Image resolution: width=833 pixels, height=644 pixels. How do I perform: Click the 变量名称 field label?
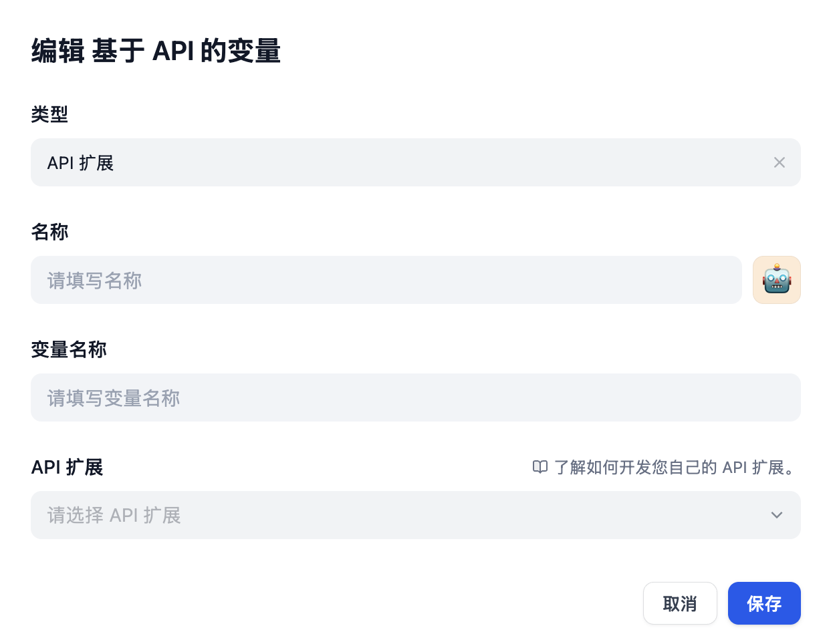[x=69, y=349]
